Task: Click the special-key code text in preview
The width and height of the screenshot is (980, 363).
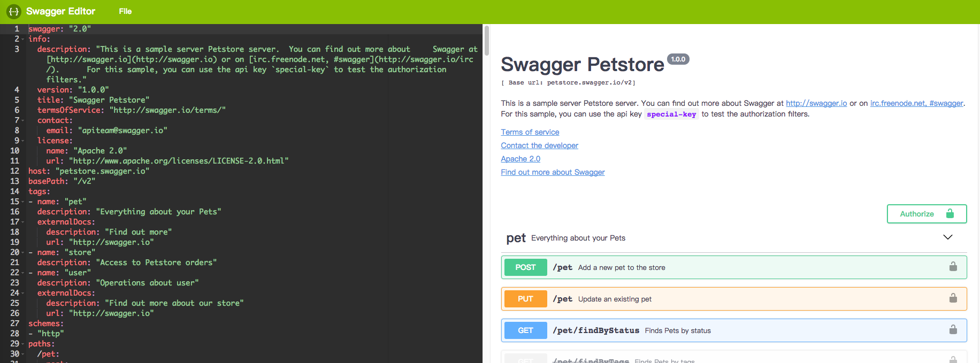Action: click(671, 114)
